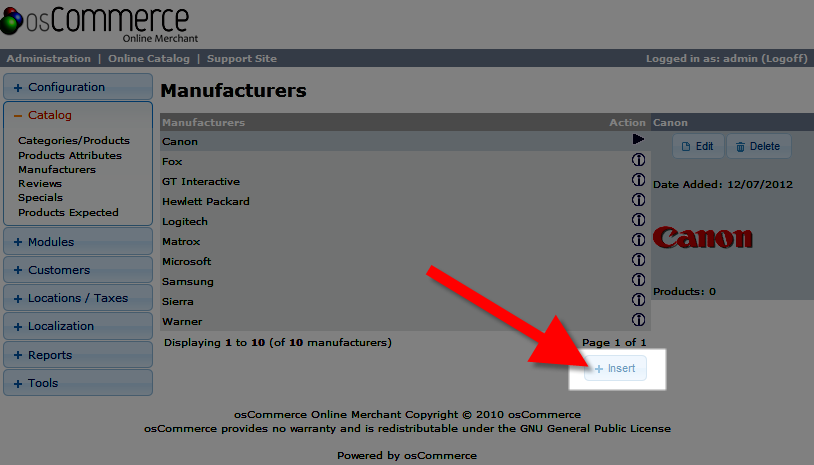Viewport: 814px width, 465px height.
Task: Click the Insert button
Action: point(615,369)
